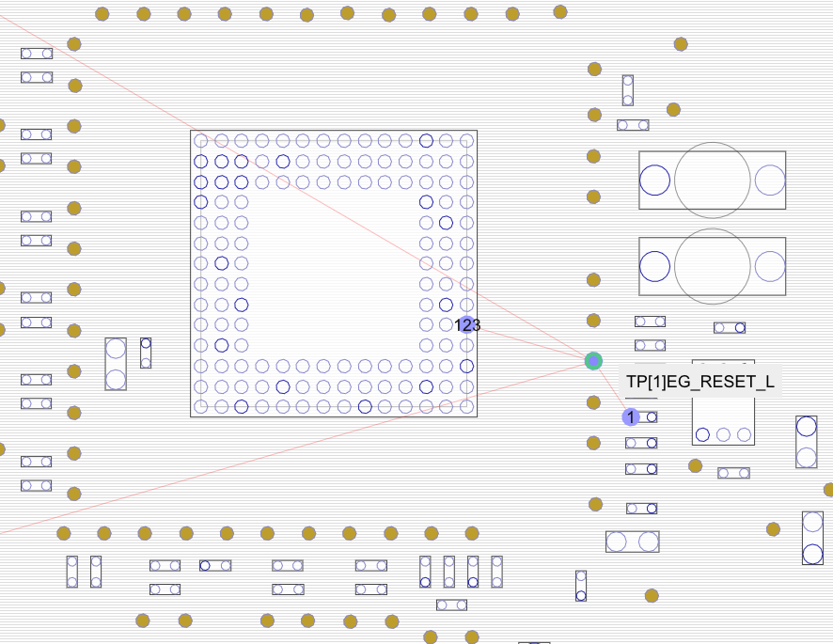Select the highlighted BGA pin labeled 123
The image size is (833, 644).
tap(466, 325)
